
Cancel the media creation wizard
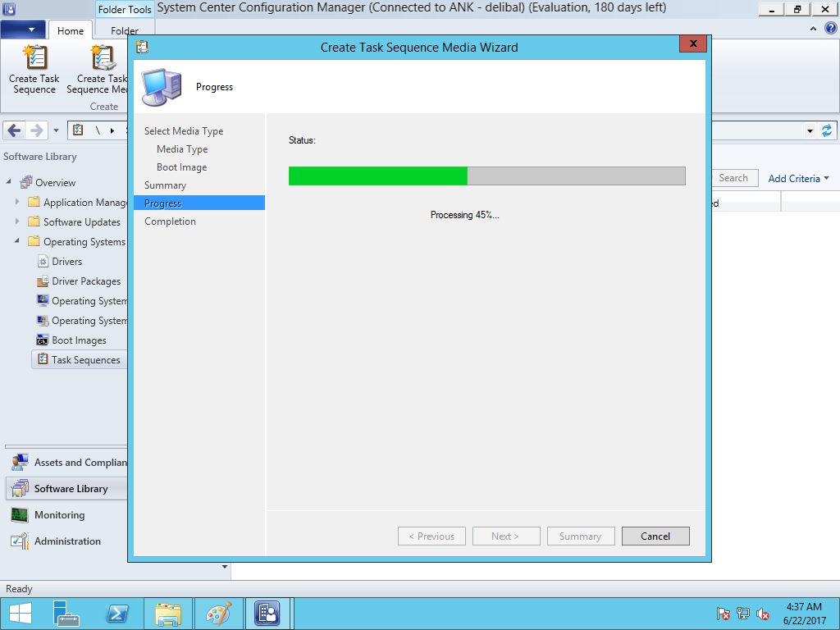655,536
